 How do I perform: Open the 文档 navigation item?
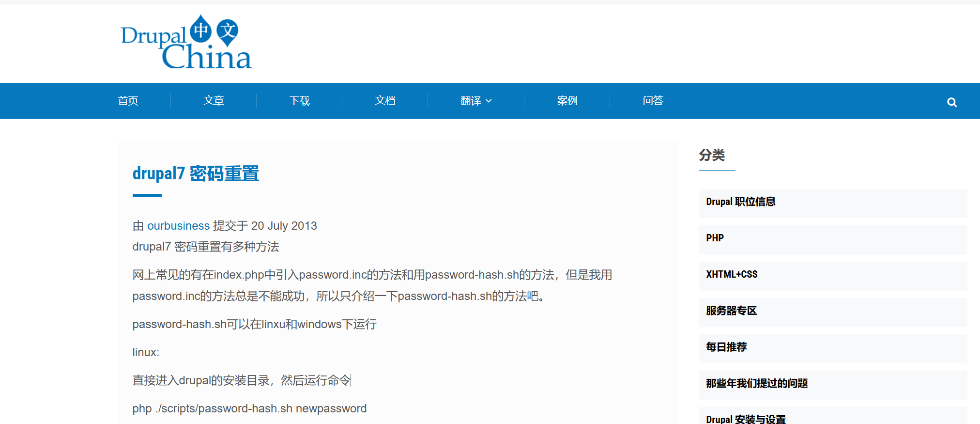point(385,101)
